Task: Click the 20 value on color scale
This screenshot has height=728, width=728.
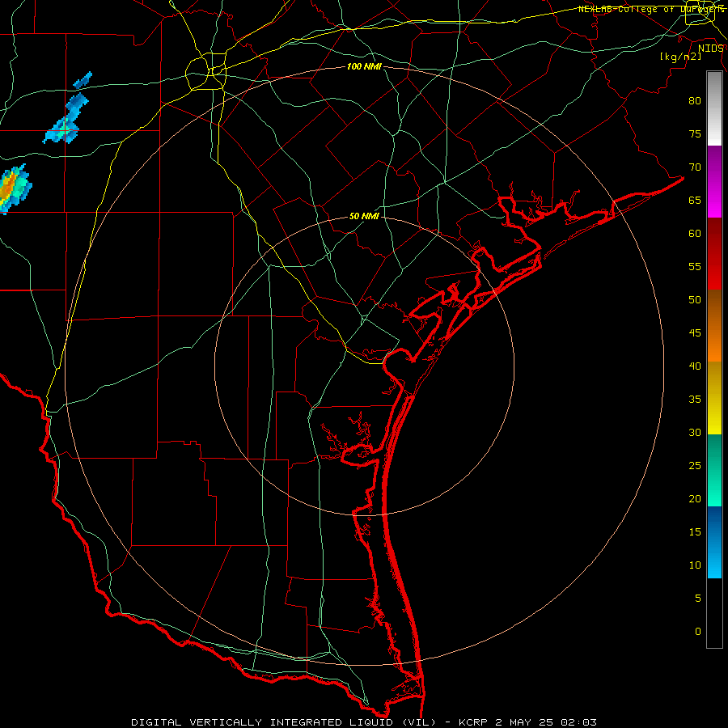Action: tap(695, 498)
